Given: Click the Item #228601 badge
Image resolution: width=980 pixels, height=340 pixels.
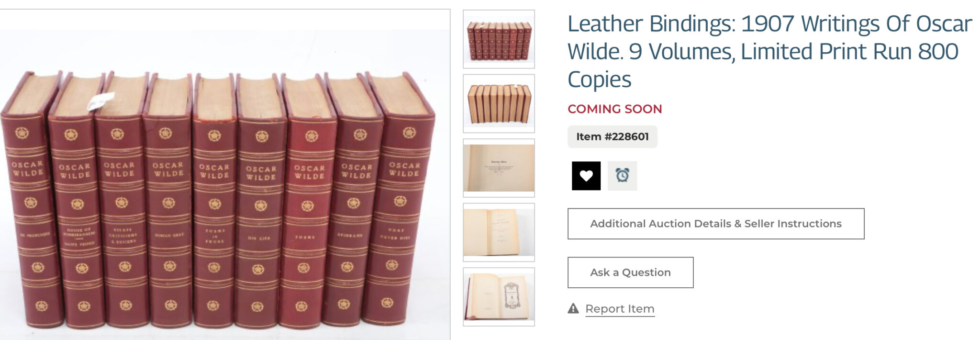Looking at the screenshot, I should tap(612, 136).
